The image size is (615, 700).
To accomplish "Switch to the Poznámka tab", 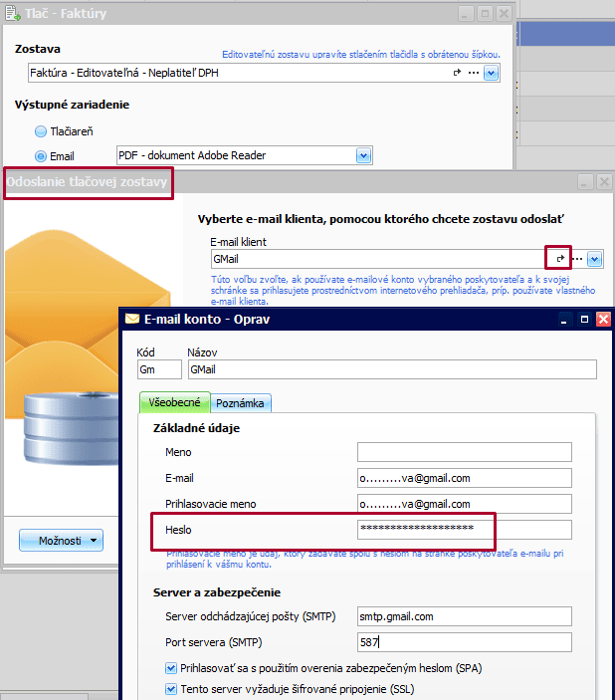I will point(241,402).
